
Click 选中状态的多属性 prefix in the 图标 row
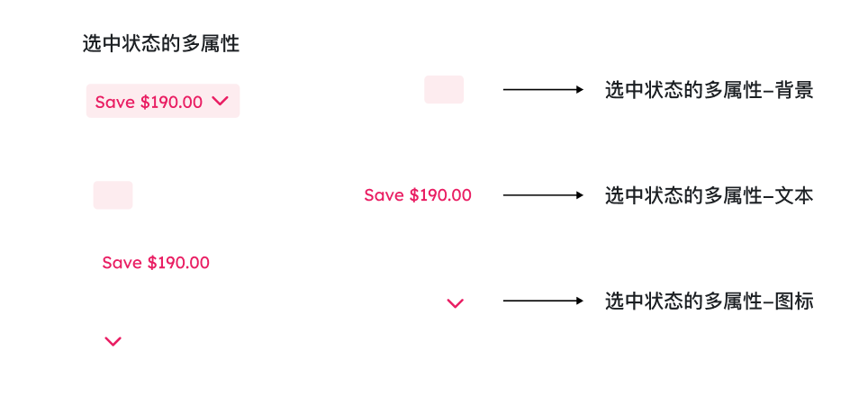click(x=683, y=301)
